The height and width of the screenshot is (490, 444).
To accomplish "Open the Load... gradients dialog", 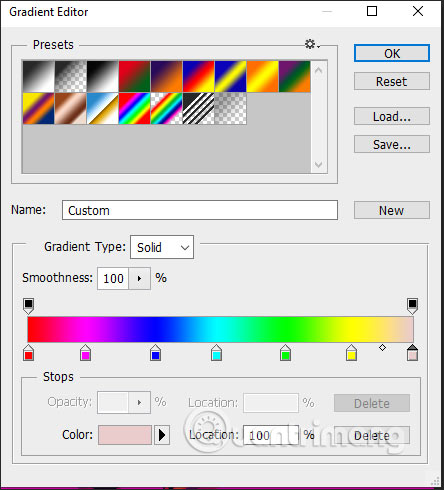I will click(392, 116).
